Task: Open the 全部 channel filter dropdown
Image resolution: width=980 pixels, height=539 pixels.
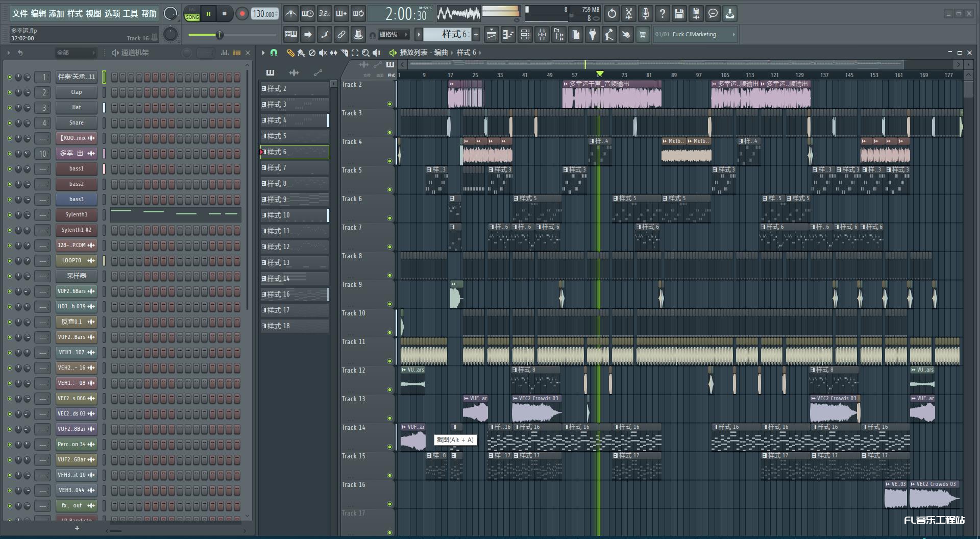Action: [76, 53]
